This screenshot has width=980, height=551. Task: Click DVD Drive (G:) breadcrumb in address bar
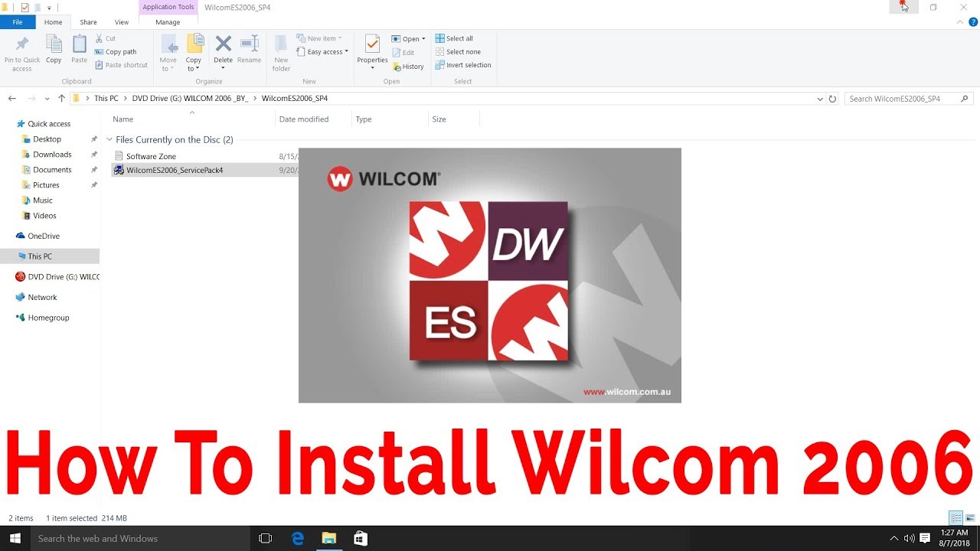(191, 99)
